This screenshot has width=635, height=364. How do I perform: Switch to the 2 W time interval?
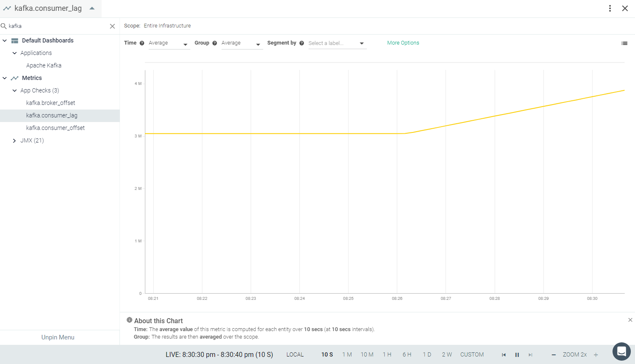(x=447, y=355)
